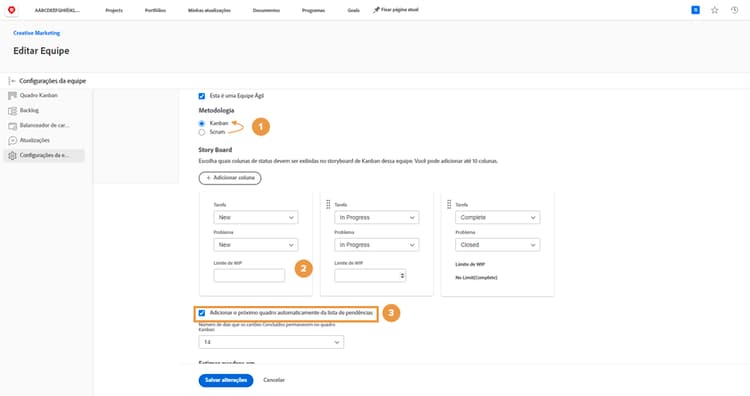Screen dimensions: 750x396
Task: Click the Metodologia heading text
Action: point(216,110)
